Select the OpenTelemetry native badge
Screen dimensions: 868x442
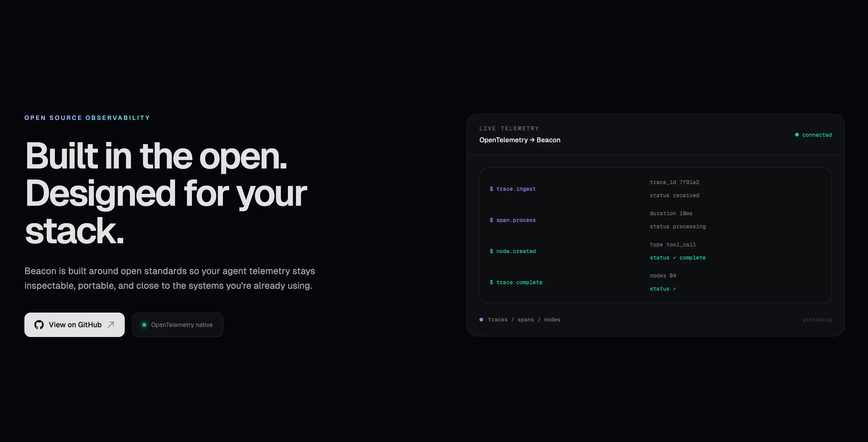[178, 325]
